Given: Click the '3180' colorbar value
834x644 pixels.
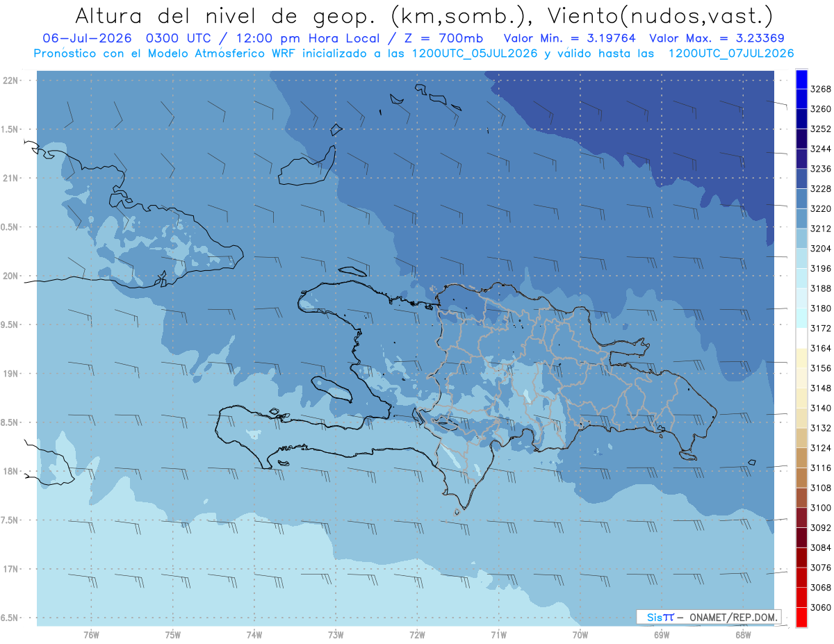Looking at the screenshot, I should tap(821, 308).
